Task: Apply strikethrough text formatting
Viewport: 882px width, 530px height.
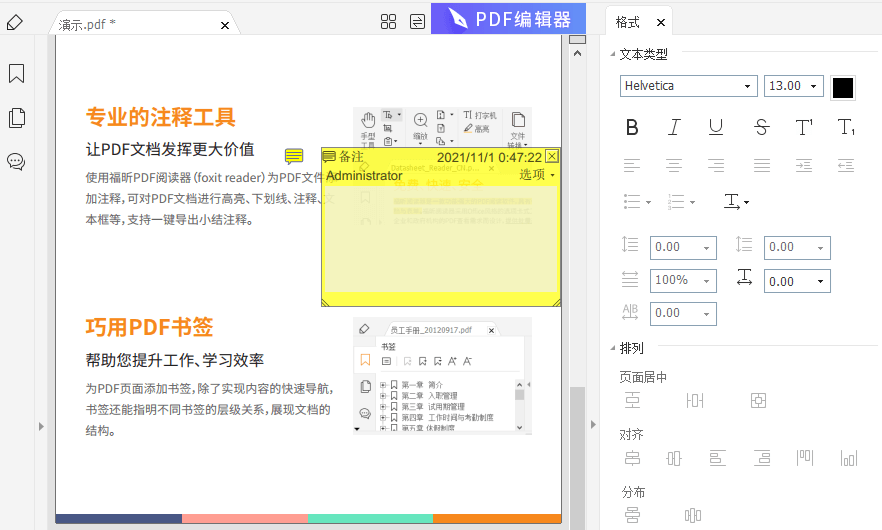Action: pyautogui.click(x=761, y=127)
